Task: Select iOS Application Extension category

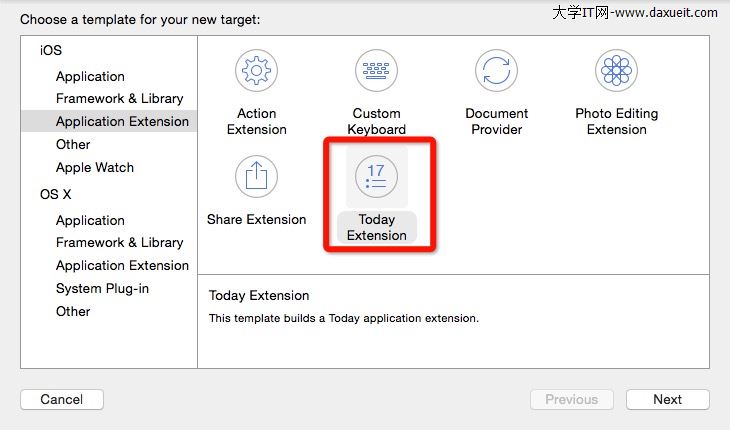Action: click(122, 121)
